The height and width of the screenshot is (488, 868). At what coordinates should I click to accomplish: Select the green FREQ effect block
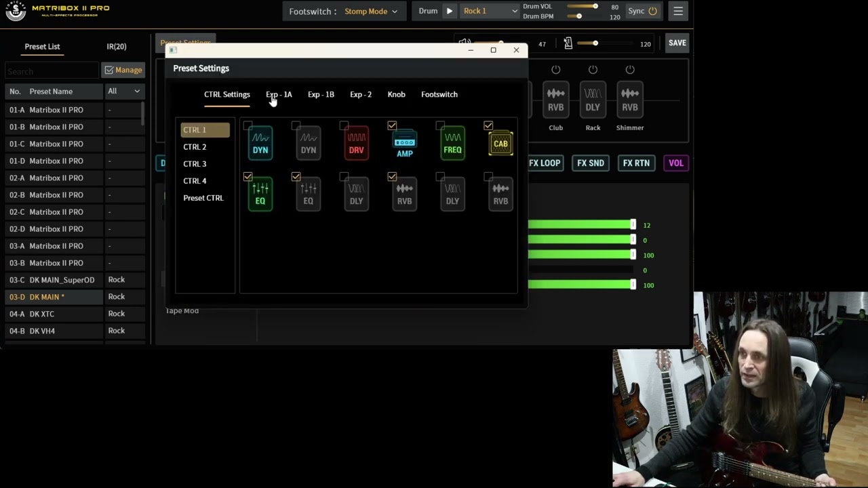click(452, 144)
